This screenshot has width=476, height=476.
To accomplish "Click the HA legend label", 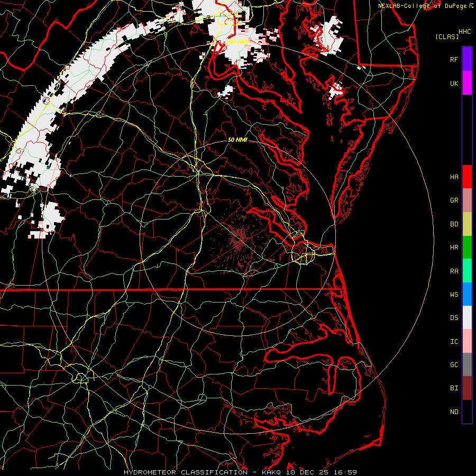I will tap(454, 177).
